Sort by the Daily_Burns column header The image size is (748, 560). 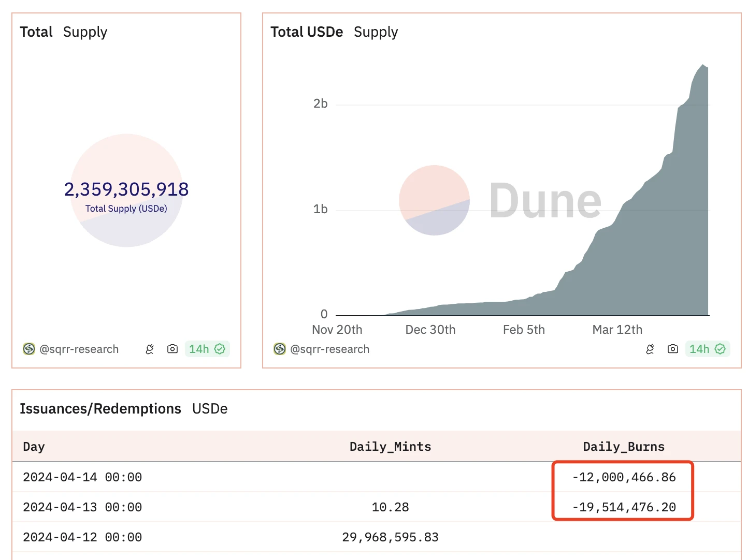(x=624, y=447)
